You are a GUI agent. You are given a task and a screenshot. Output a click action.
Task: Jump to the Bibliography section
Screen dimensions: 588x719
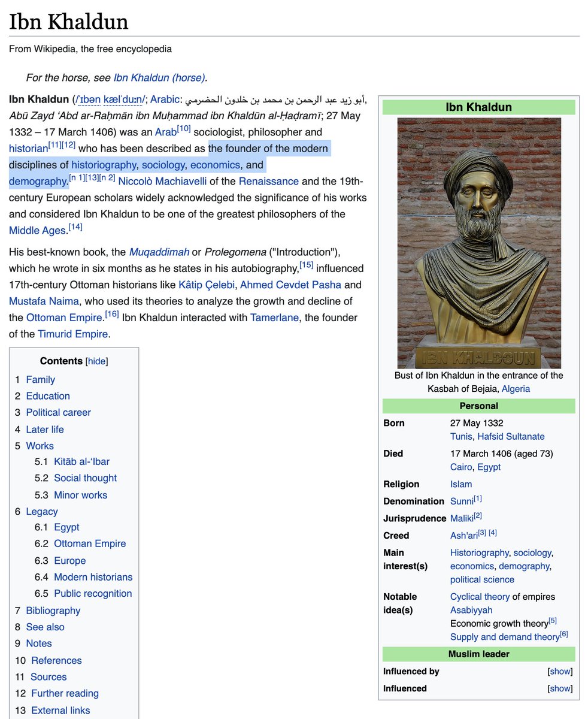click(53, 611)
